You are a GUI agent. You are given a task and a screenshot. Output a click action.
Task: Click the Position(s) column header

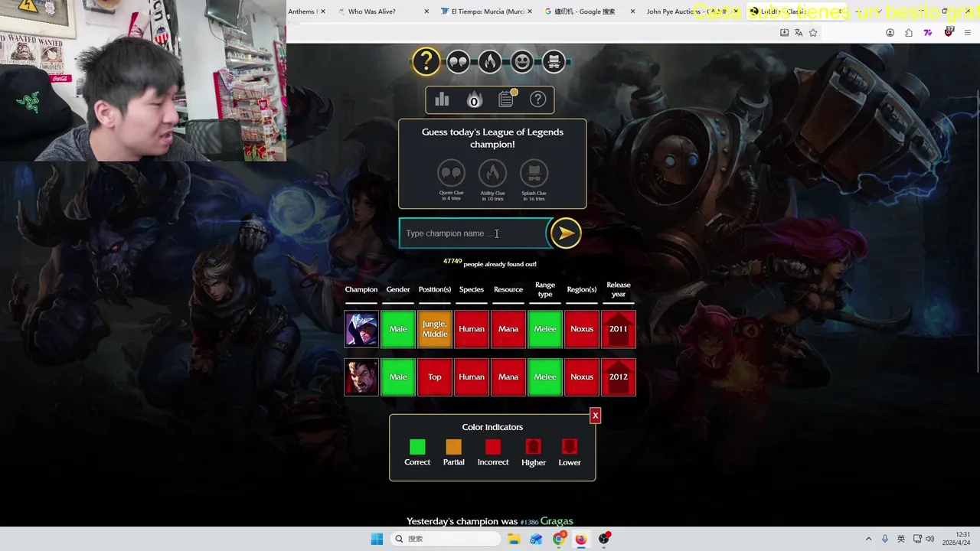click(435, 289)
